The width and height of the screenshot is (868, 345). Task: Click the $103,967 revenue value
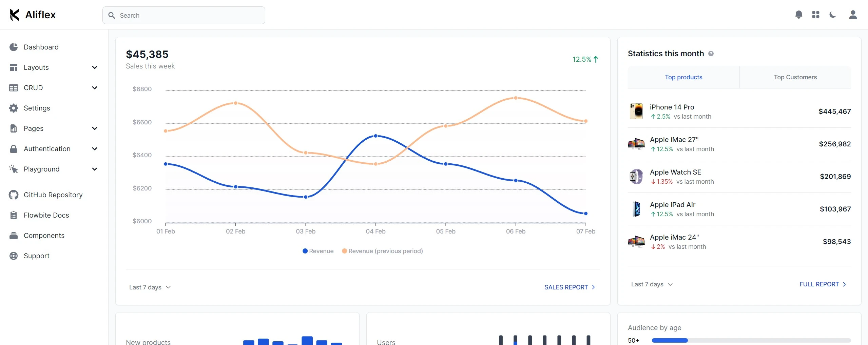click(835, 209)
